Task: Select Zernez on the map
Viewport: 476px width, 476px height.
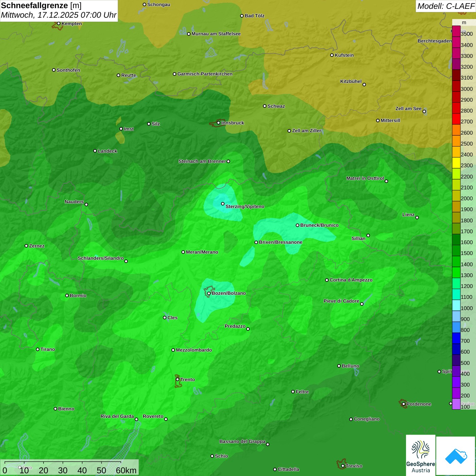Action: point(34,246)
